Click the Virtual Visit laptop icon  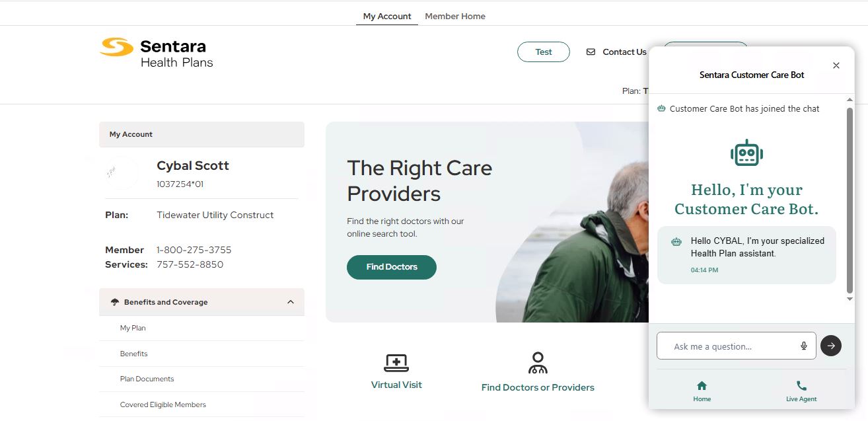click(396, 363)
